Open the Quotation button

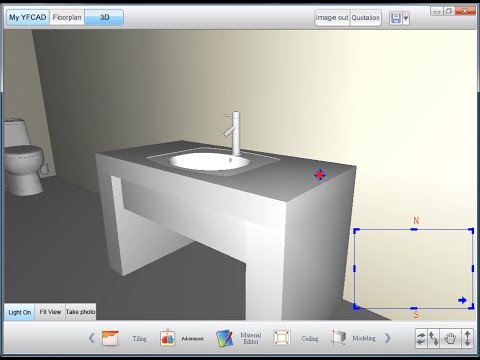click(365, 18)
